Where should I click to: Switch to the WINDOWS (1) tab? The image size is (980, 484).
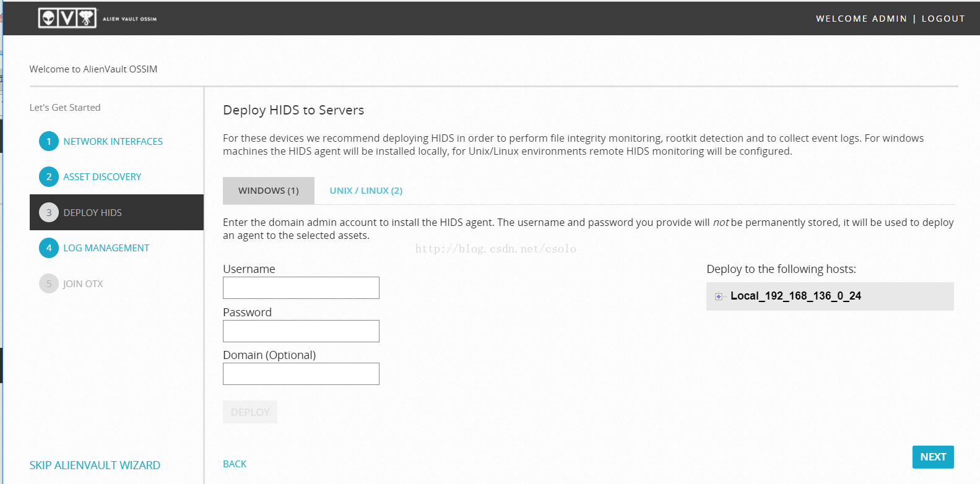click(x=269, y=191)
